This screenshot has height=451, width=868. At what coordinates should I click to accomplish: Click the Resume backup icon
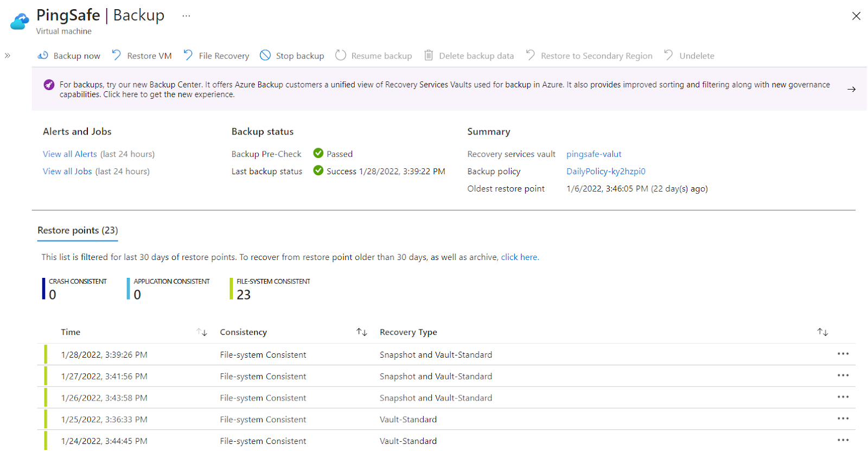click(x=341, y=55)
